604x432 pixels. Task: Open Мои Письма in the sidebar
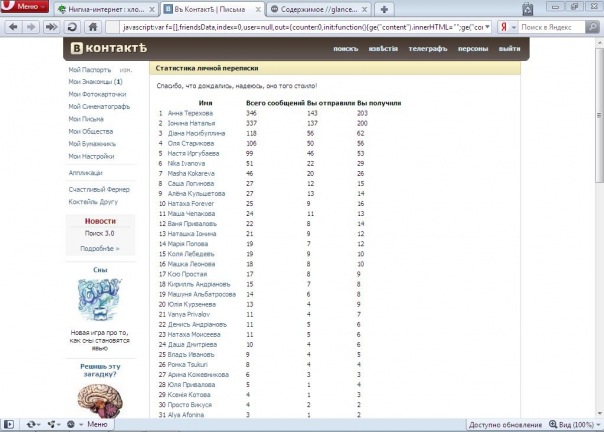tap(86, 119)
